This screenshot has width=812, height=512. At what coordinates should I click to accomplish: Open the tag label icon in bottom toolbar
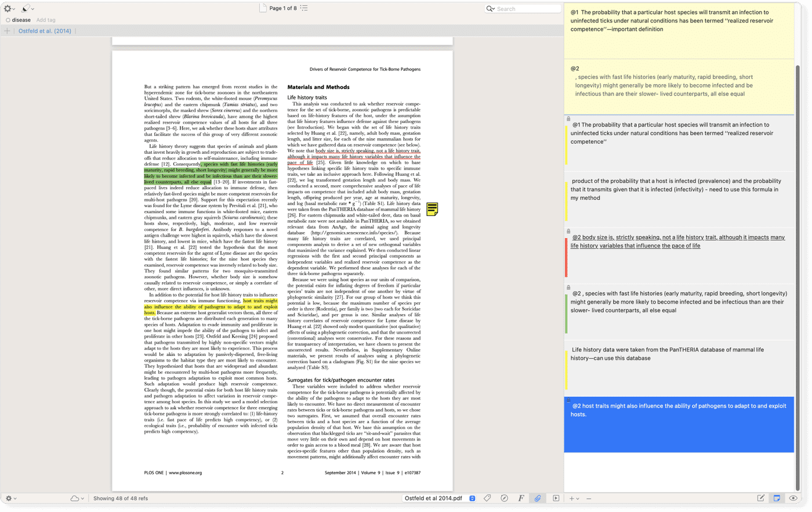(x=488, y=498)
